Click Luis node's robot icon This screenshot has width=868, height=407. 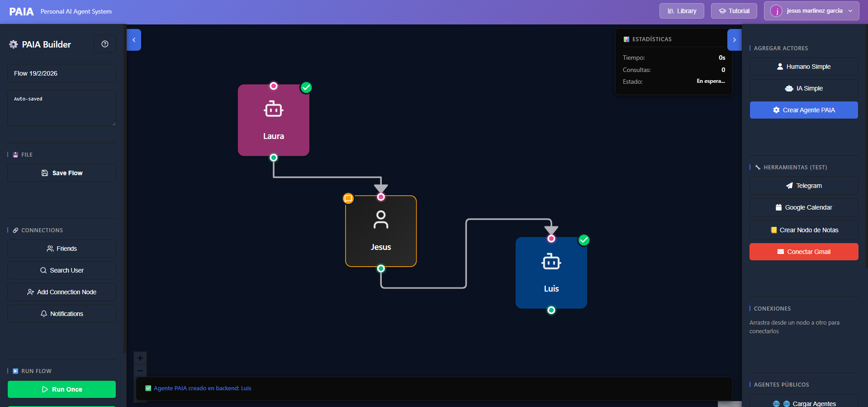pyautogui.click(x=551, y=262)
